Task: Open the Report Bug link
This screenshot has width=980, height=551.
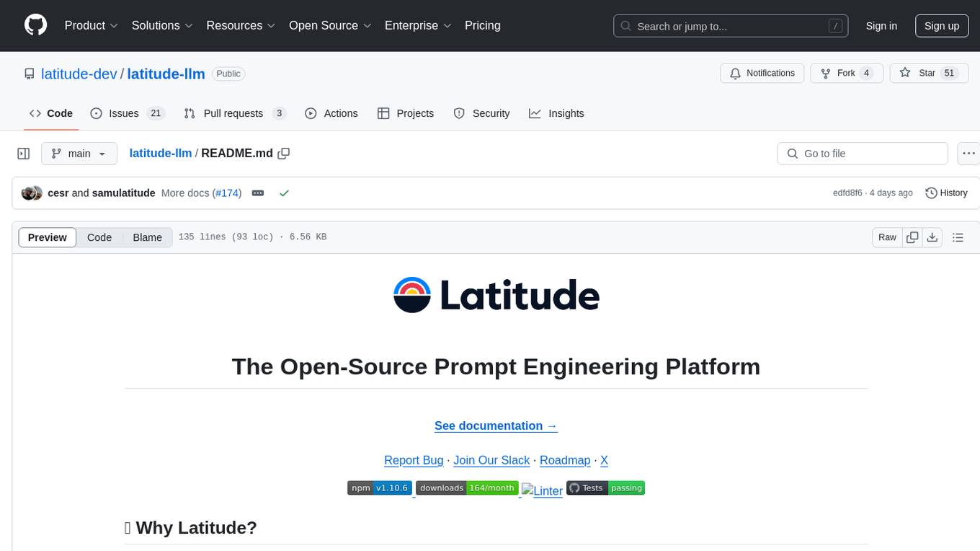Action: [414, 460]
